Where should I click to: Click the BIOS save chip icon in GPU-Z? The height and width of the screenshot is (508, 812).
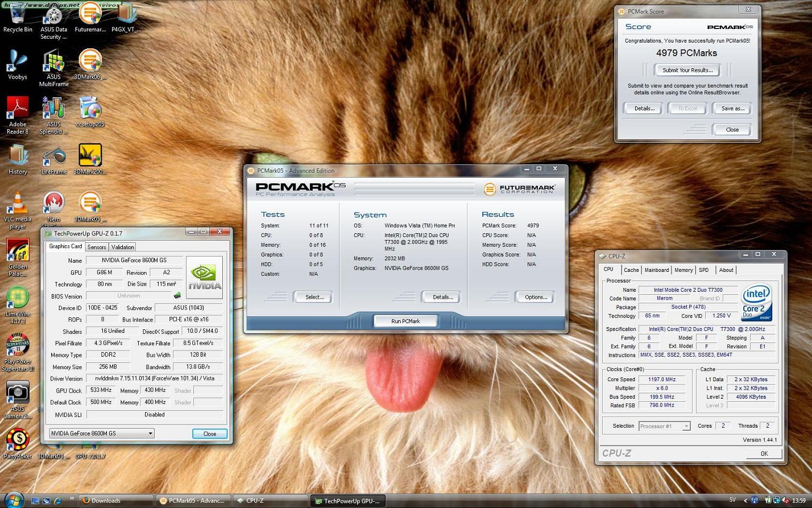tap(177, 295)
